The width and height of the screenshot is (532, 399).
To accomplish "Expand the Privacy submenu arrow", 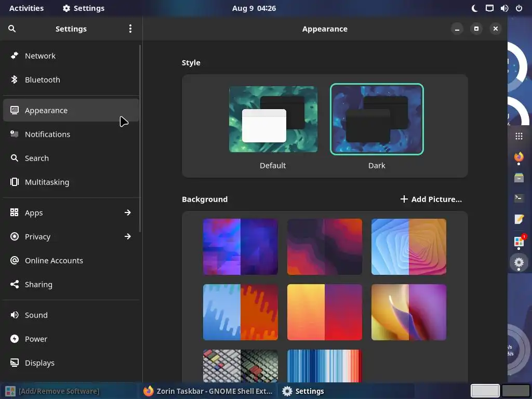I will pyautogui.click(x=128, y=236).
